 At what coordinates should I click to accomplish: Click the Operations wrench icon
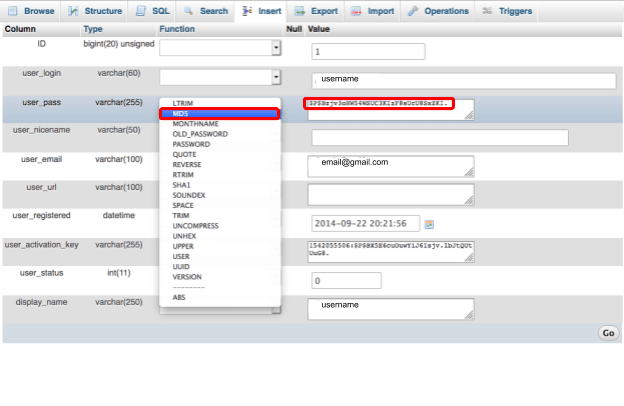click(x=413, y=11)
